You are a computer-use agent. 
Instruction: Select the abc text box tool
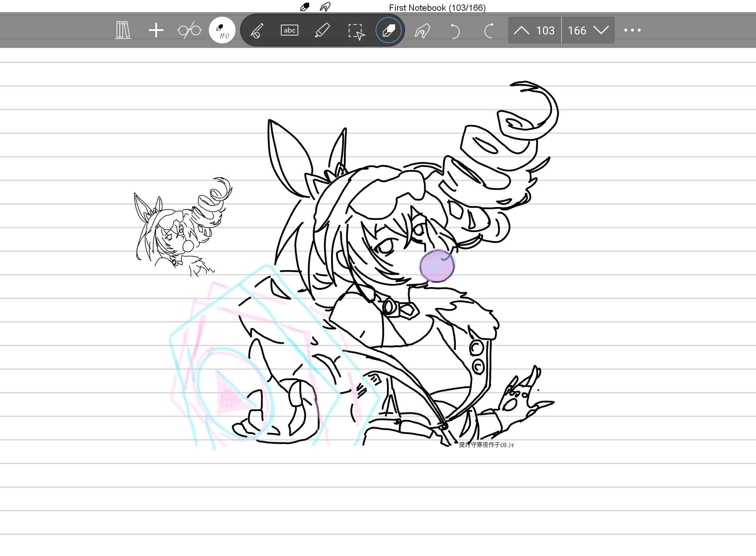[289, 30]
